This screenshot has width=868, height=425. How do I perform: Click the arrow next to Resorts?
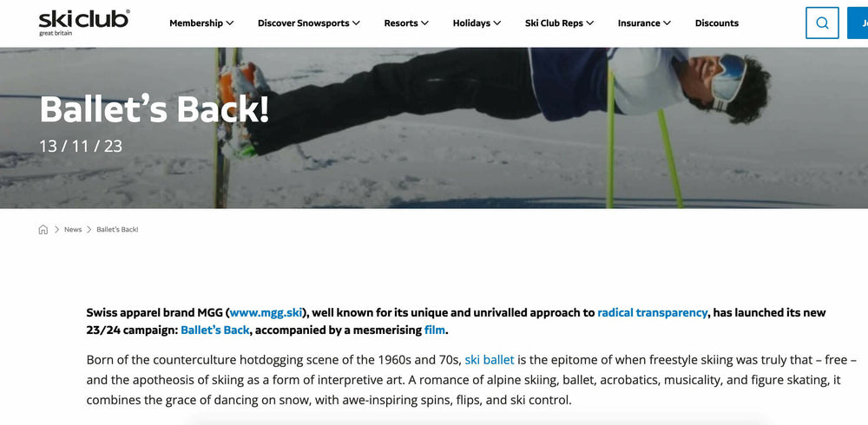pyautogui.click(x=424, y=23)
